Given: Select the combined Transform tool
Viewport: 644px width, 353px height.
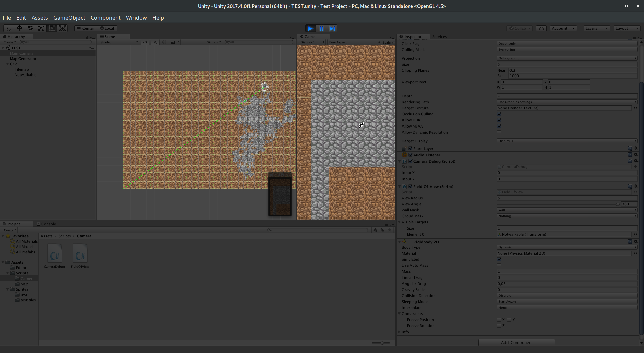Looking at the screenshot, I should pyautogui.click(x=62, y=28).
